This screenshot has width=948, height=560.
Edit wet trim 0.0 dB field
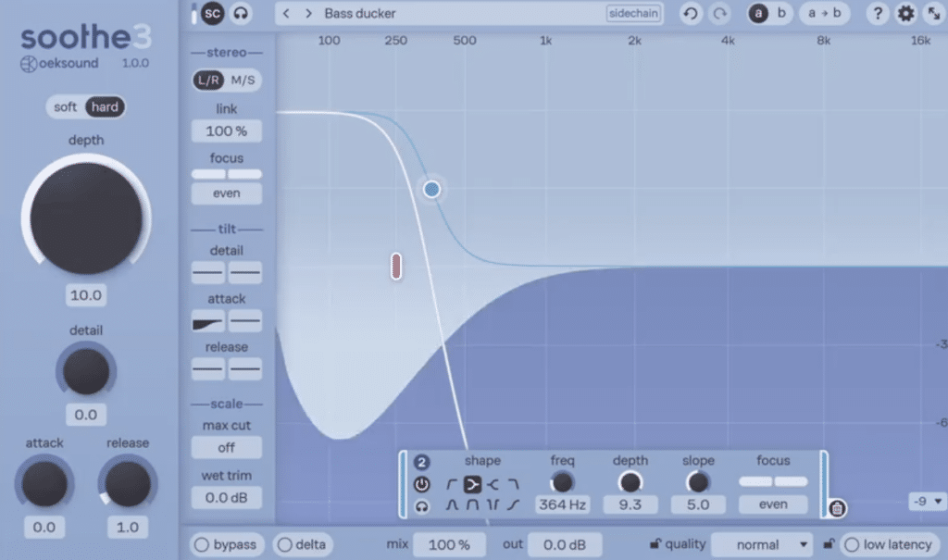(x=227, y=498)
